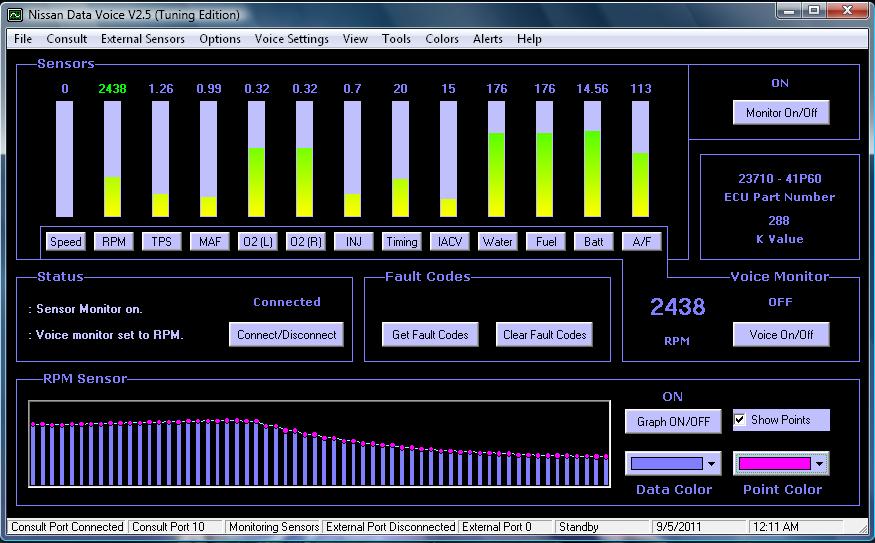Select the TPS sensor button
Image resolution: width=875 pixels, height=543 pixels.
161,242
